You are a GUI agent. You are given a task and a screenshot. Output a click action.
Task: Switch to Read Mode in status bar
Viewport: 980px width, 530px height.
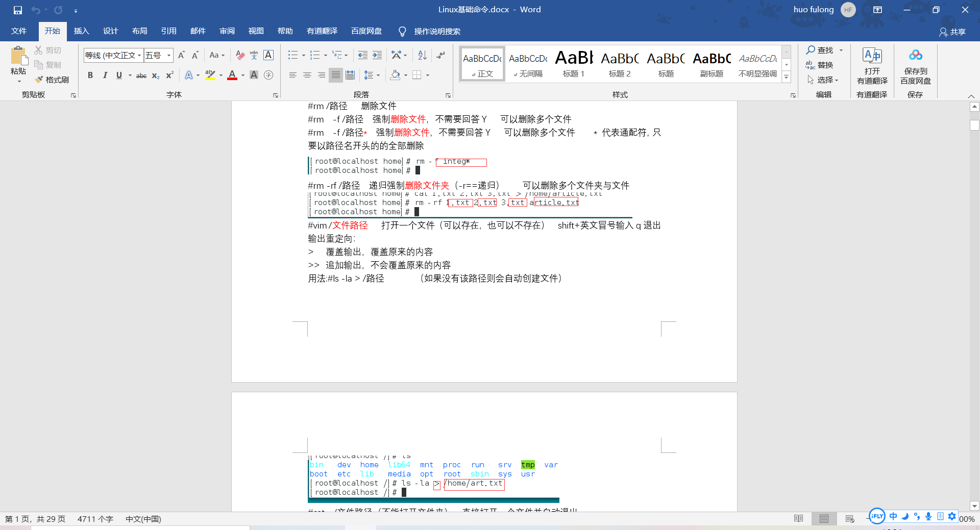pyautogui.click(x=798, y=518)
